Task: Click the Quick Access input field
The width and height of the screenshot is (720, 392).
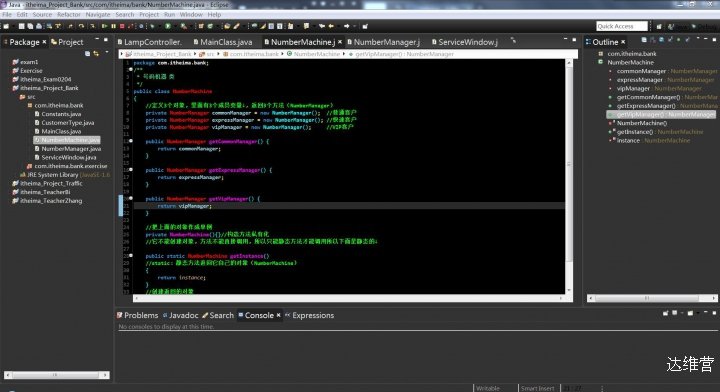Action: 622,26
